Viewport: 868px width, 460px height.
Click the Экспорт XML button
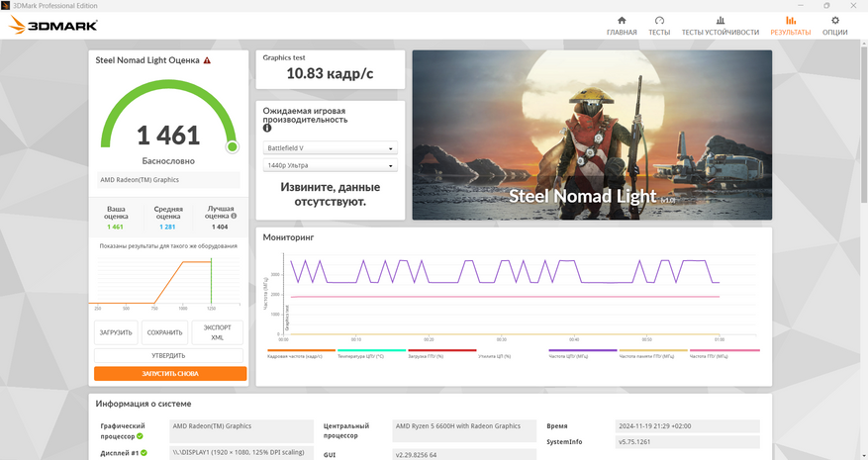217,332
